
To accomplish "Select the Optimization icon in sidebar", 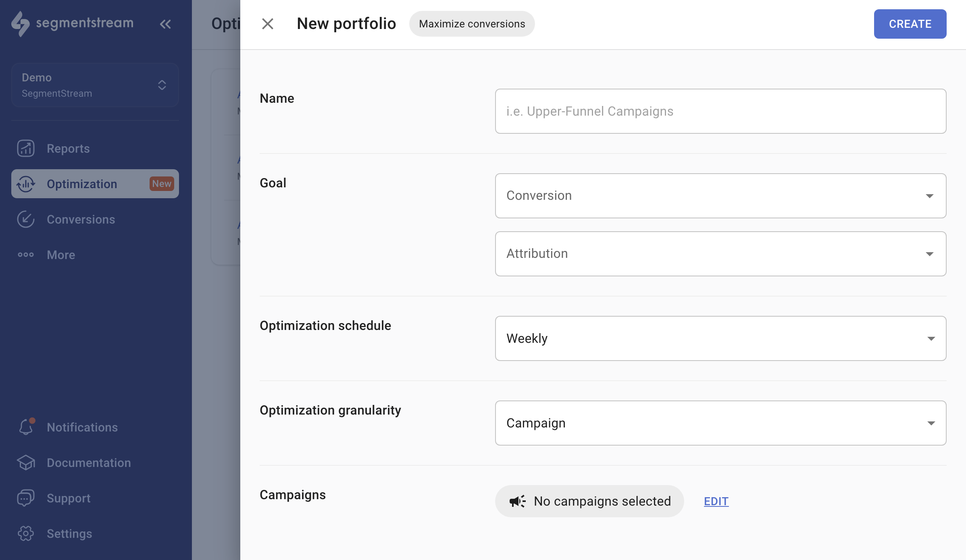I will (26, 184).
